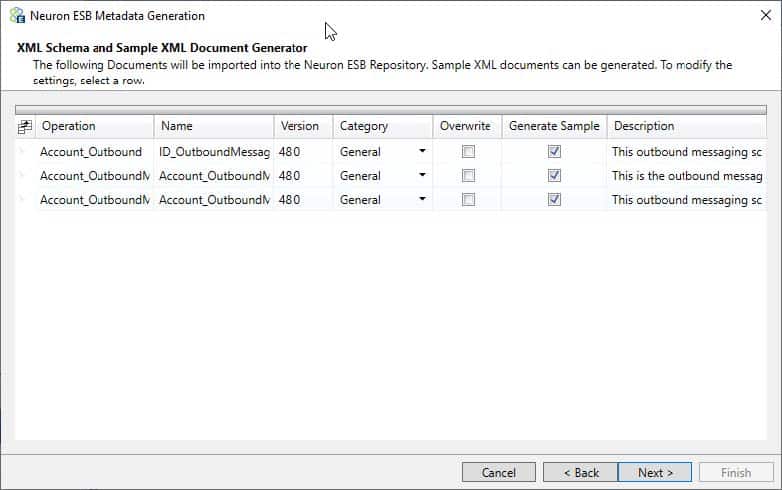
Task: Click the Generate Sample column header
Action: coord(555,127)
